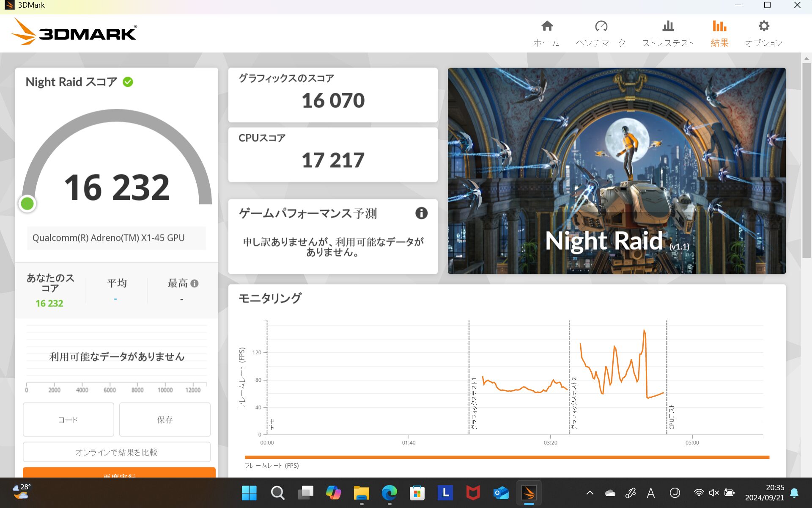Click the CPUスコア 17 217 card
812x508 pixels.
click(333, 155)
